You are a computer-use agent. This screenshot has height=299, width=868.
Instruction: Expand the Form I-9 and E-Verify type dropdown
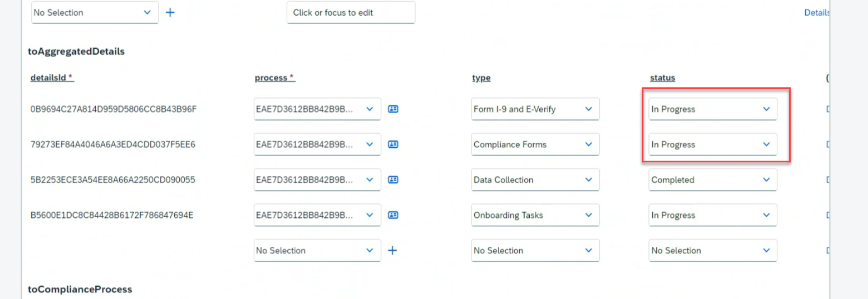pyautogui.click(x=535, y=109)
